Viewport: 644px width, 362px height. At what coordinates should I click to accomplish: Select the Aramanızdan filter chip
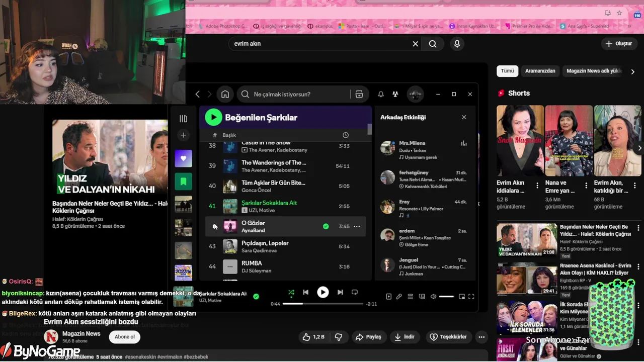[540, 71]
